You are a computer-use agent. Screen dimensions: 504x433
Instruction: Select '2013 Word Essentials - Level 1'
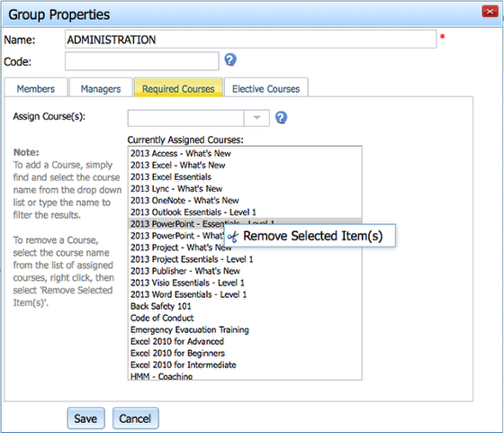(x=245, y=294)
